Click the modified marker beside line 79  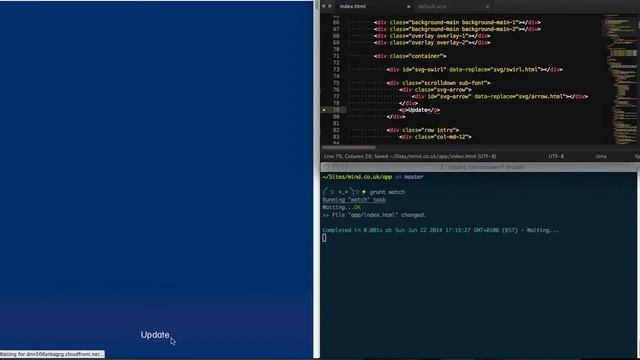pyautogui.click(x=324, y=110)
